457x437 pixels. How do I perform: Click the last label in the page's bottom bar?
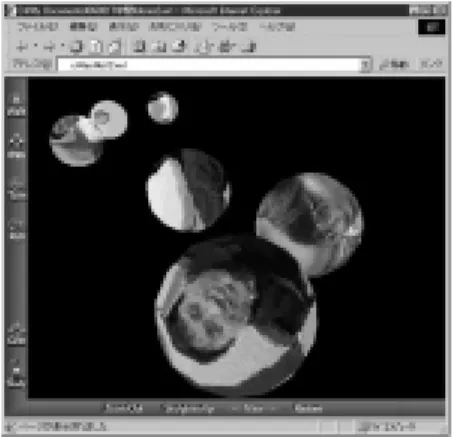[308, 408]
